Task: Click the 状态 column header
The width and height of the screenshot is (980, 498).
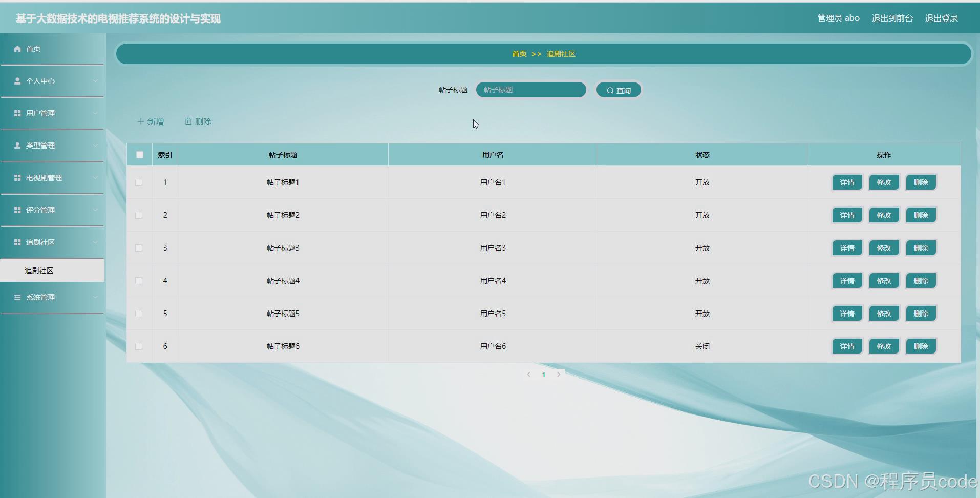Action: pyautogui.click(x=702, y=155)
